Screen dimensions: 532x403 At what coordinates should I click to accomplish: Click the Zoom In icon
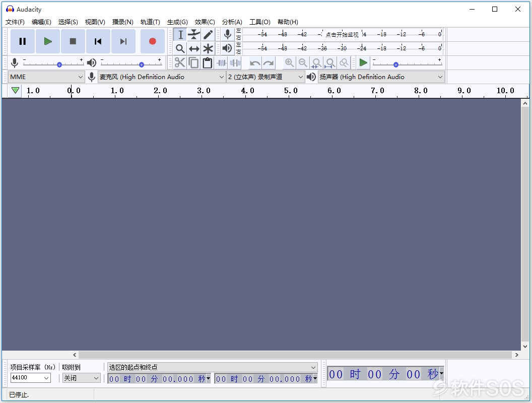[289, 63]
